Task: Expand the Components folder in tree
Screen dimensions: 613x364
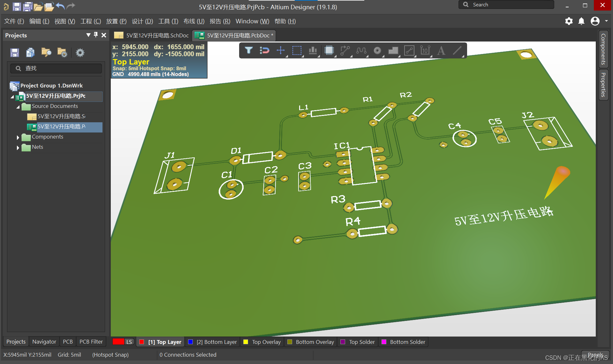Action: pos(18,137)
